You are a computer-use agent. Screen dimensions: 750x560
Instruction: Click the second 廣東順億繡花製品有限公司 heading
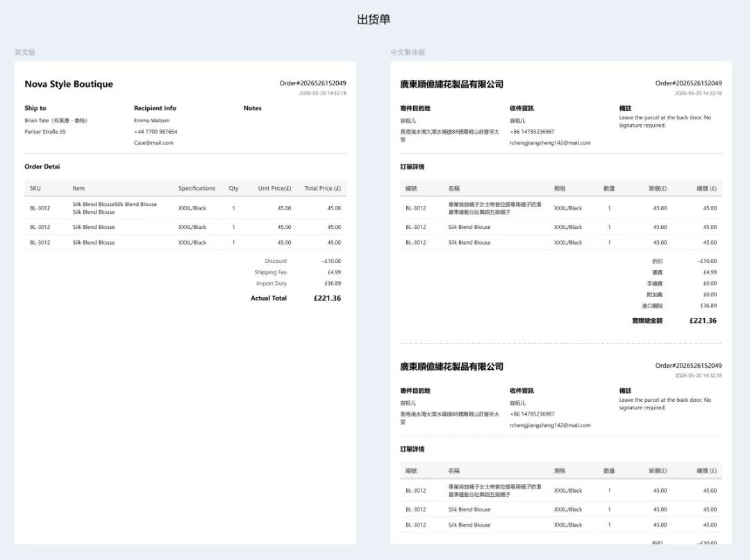click(451, 366)
